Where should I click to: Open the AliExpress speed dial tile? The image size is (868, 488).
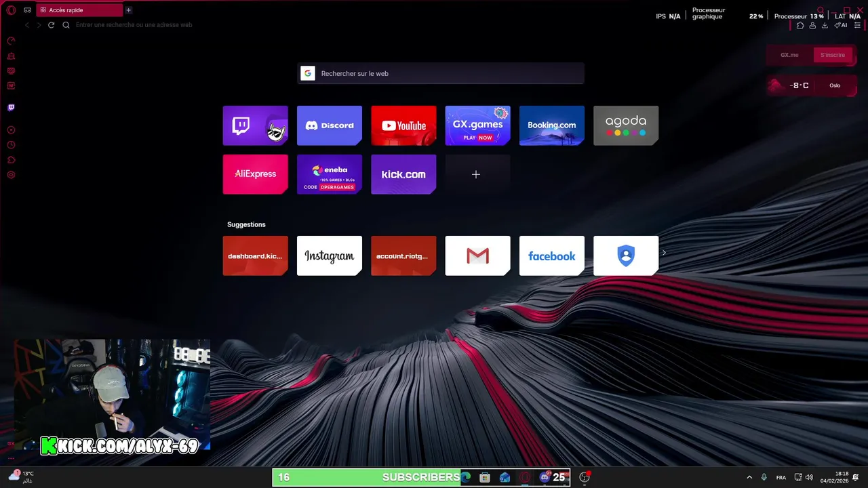click(x=256, y=174)
